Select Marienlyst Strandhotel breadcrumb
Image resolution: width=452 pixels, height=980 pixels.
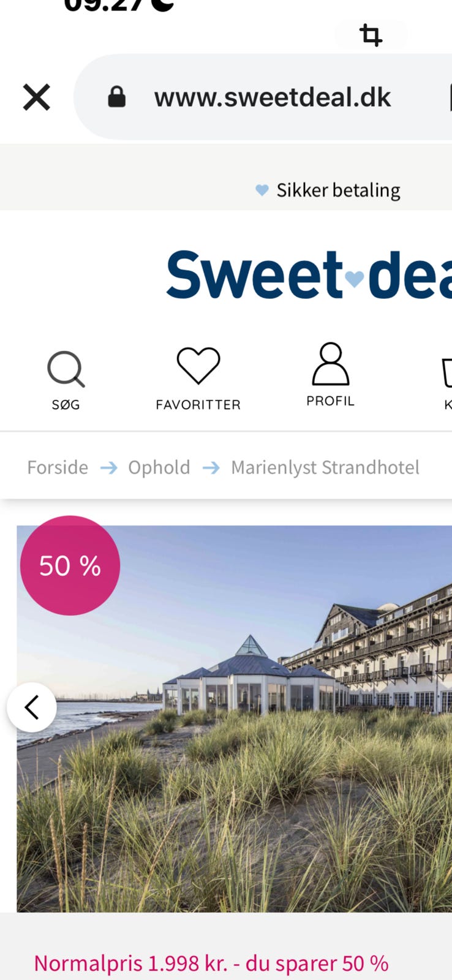[325, 467]
